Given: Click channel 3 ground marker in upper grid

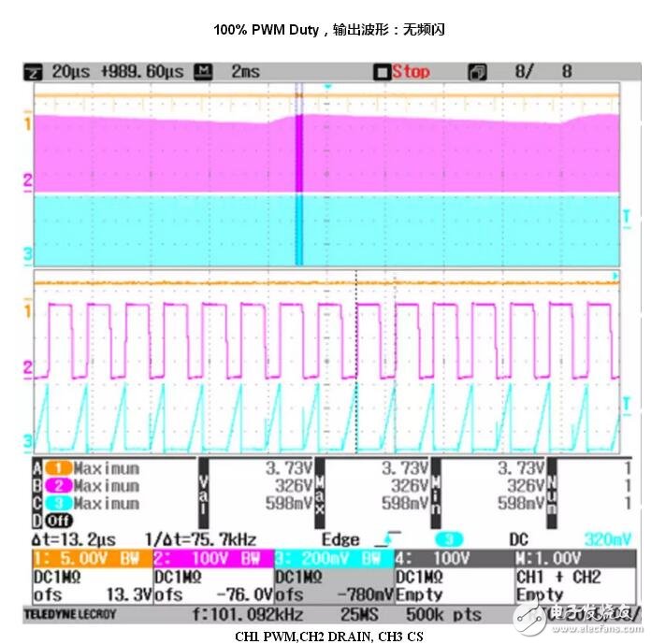Looking at the screenshot, I should (x=28, y=255).
